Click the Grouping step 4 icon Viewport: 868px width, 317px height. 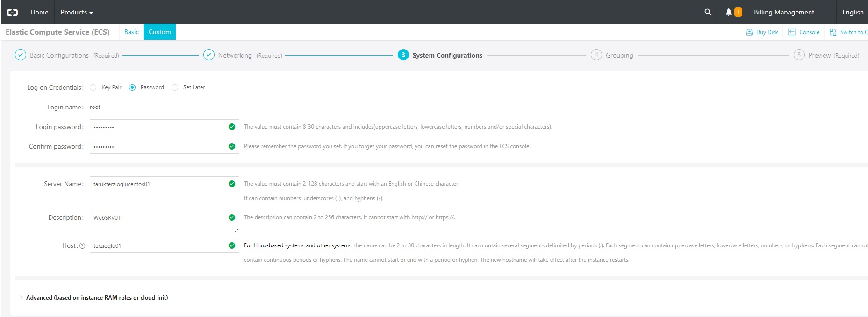(x=596, y=55)
